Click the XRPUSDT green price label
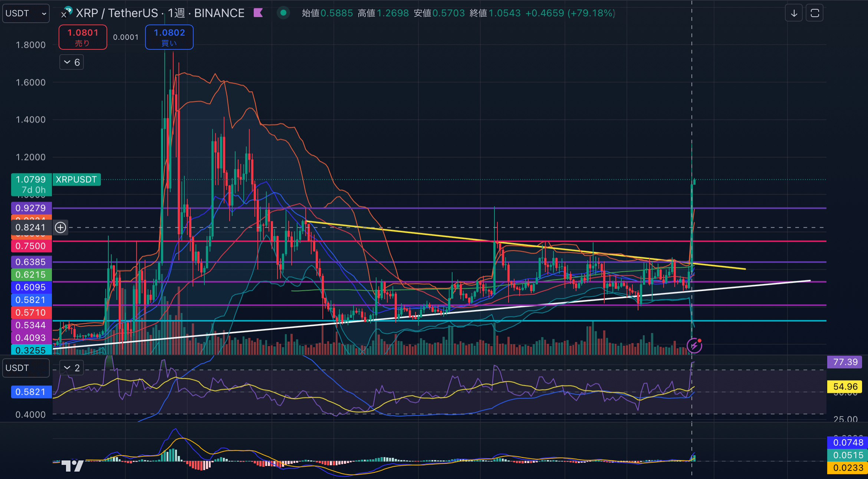Image resolution: width=868 pixels, height=479 pixels. [76, 179]
